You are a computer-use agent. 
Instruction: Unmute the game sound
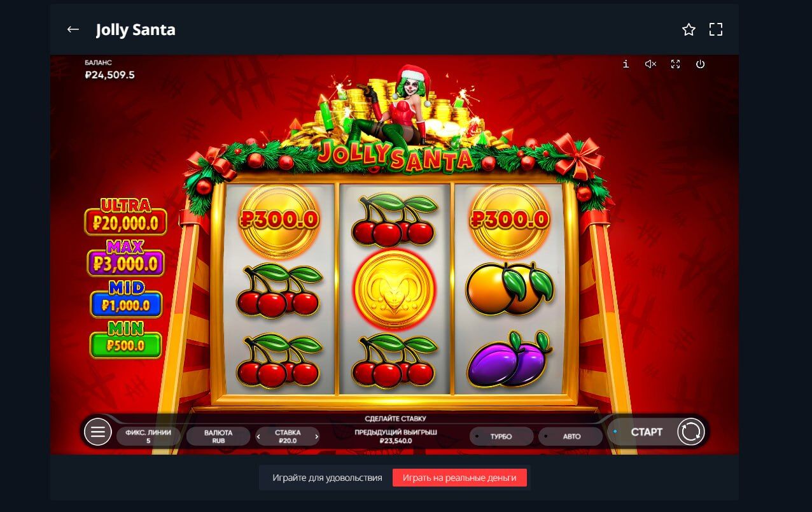[x=650, y=64]
